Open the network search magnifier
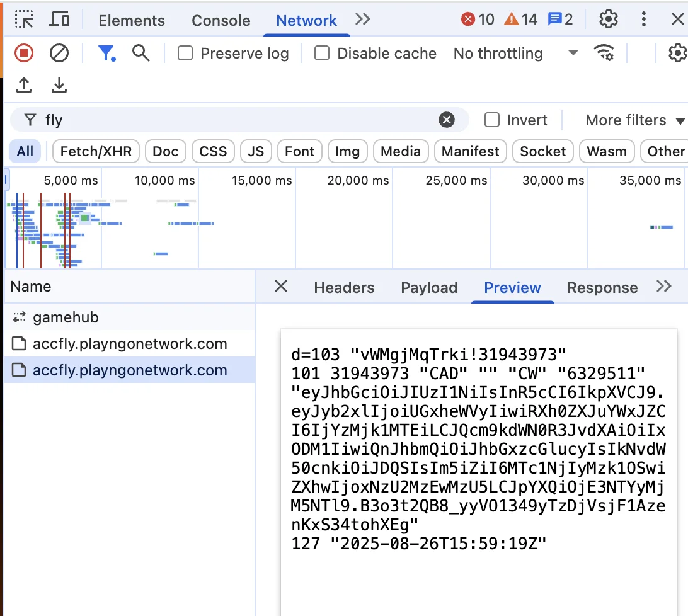The image size is (688, 616). pos(141,53)
